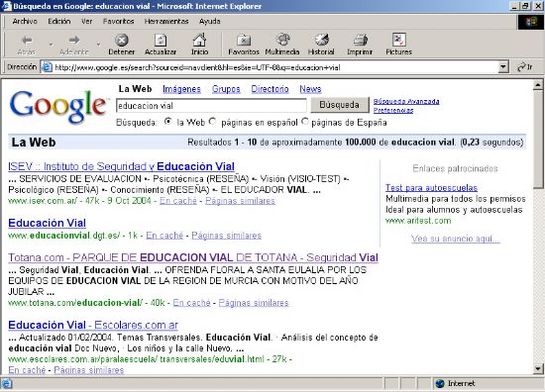Screen dimensions: 545x392
Task: Open 'En caché' for isev.com.ar result
Action: click(178, 201)
